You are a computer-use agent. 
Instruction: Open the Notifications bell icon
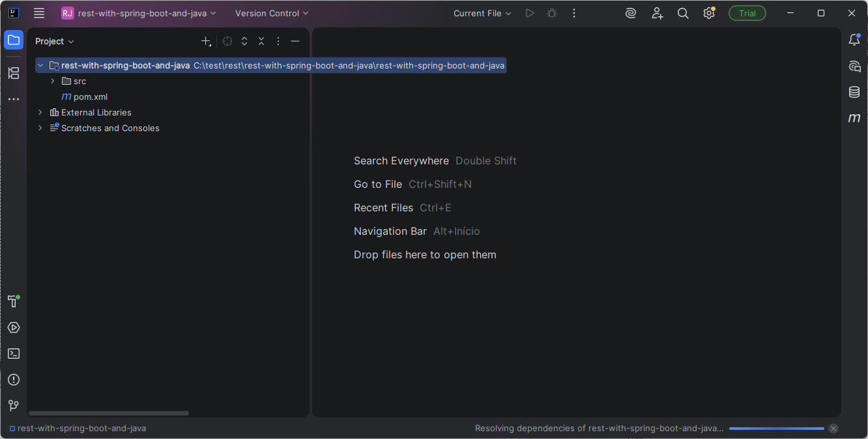pos(854,40)
